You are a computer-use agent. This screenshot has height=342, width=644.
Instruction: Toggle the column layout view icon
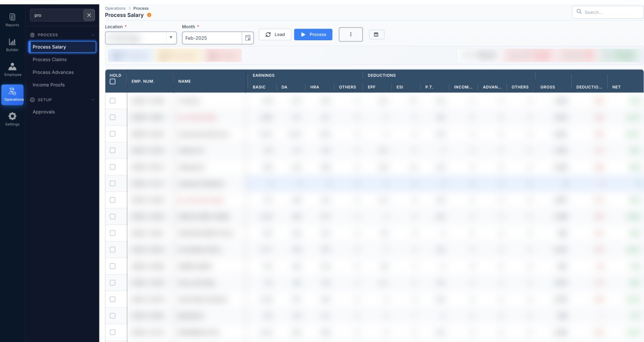point(376,35)
